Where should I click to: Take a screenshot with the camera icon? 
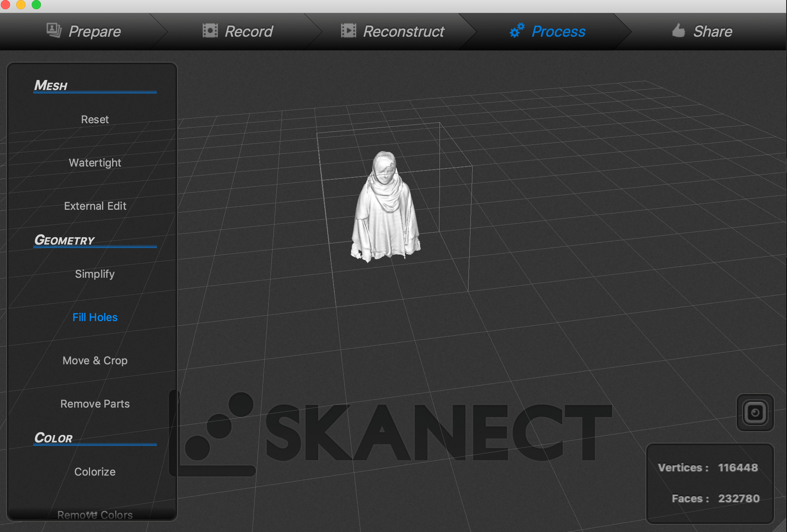coord(755,413)
